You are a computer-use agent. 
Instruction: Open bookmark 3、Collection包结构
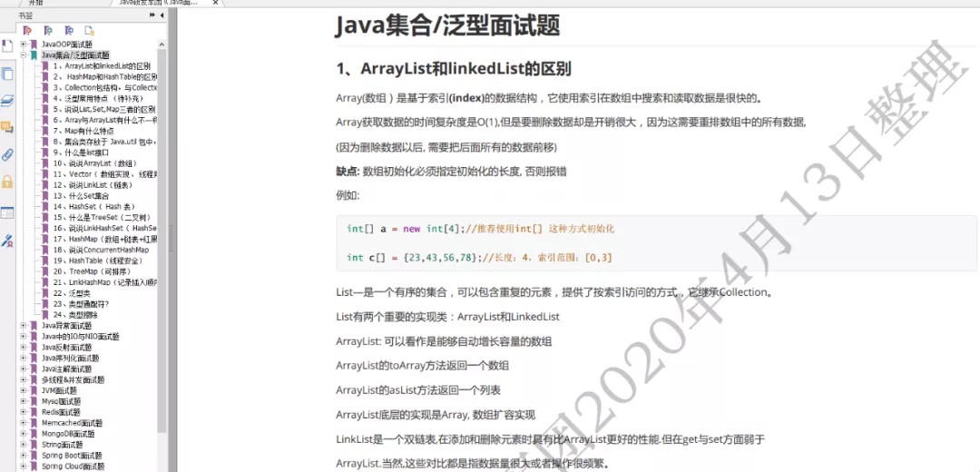point(104,87)
